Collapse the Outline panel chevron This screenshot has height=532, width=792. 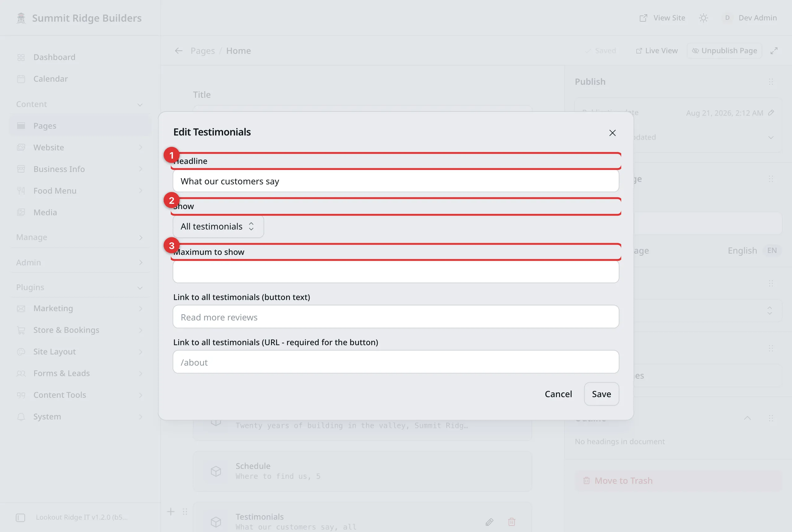pyautogui.click(x=747, y=418)
